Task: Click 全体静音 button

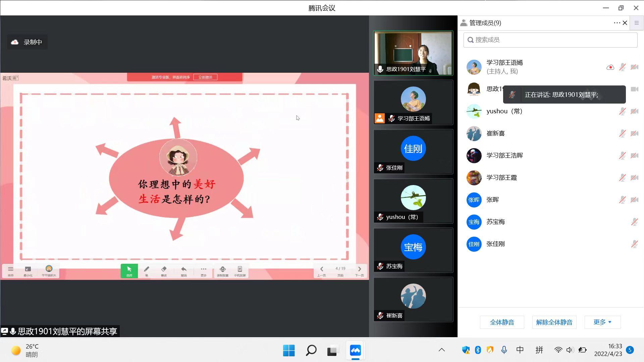Action: pos(502,322)
